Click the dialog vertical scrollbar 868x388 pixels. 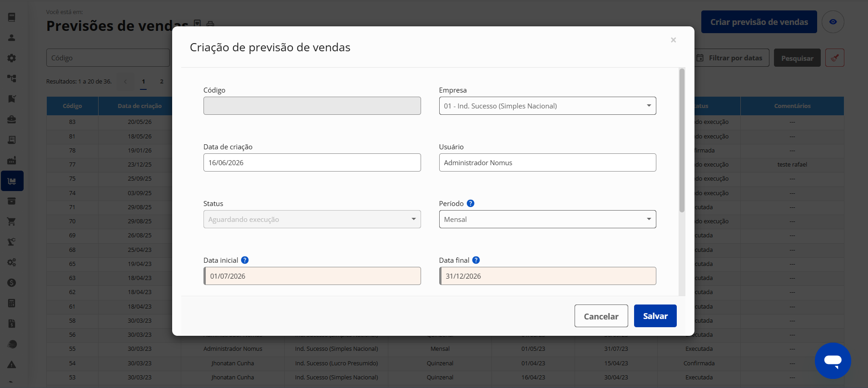click(682, 140)
